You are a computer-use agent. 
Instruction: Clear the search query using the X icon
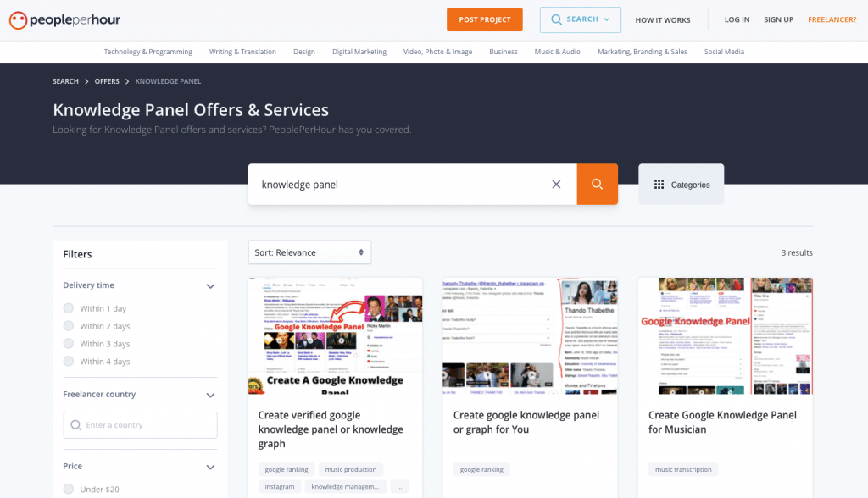point(556,184)
